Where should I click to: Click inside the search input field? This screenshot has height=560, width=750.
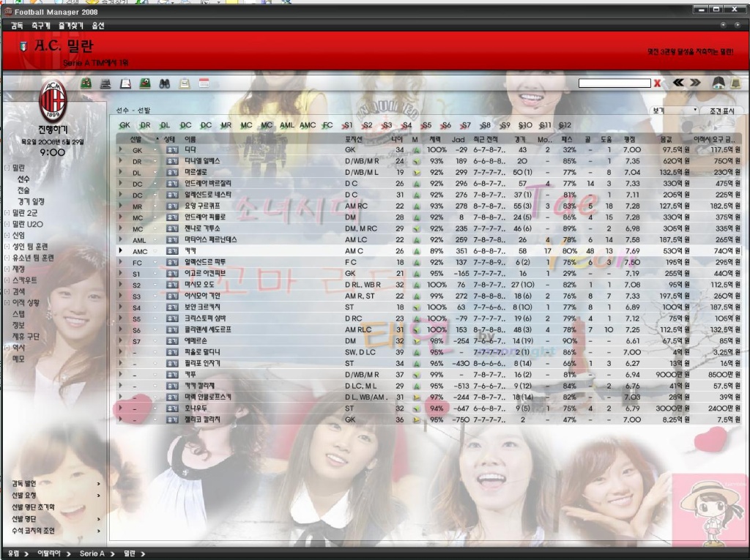pyautogui.click(x=615, y=83)
